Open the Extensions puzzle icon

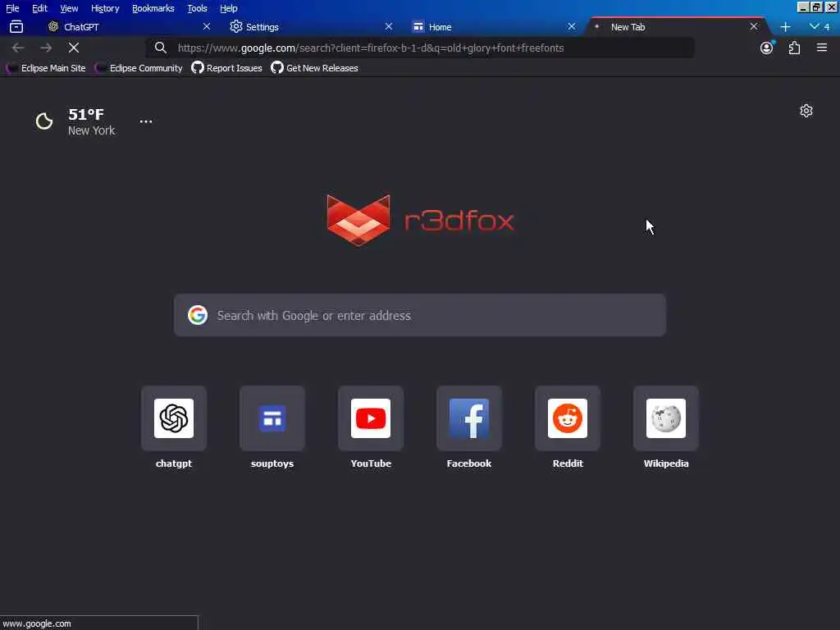coord(794,48)
